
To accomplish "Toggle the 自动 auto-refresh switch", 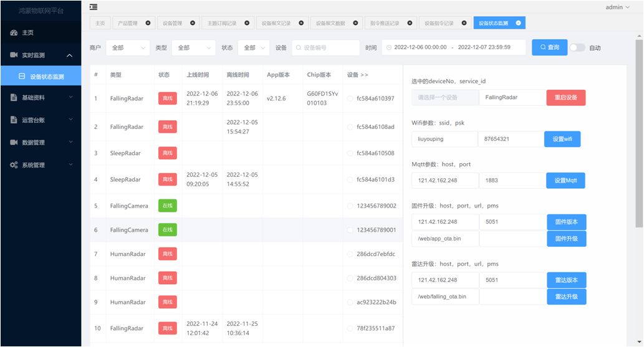I will [577, 47].
